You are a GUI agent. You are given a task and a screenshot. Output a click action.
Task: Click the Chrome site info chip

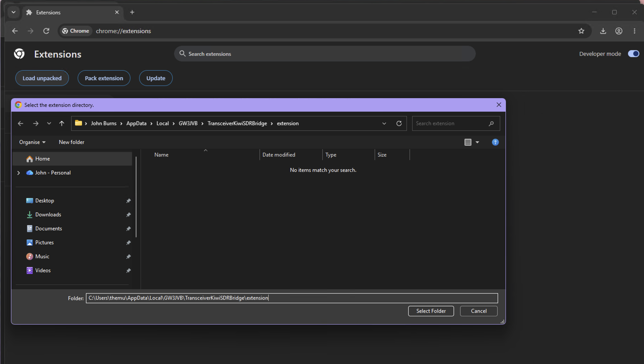point(76,31)
